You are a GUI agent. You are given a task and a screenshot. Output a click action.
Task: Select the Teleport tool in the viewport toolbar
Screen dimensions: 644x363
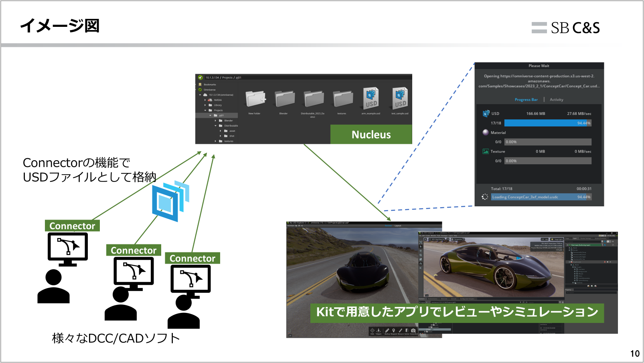(x=379, y=331)
